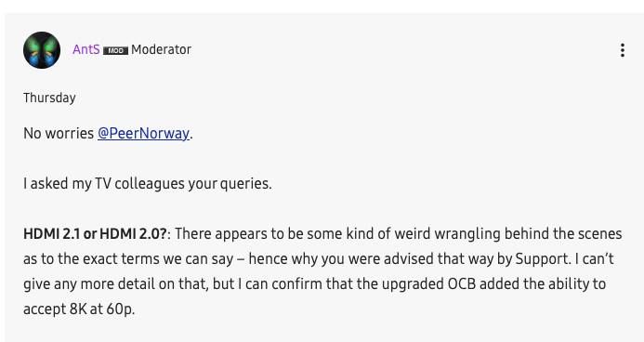The height and width of the screenshot is (342, 644).
Task: Click the phrase 'accept 8K at 60p'
Action: pos(78,309)
